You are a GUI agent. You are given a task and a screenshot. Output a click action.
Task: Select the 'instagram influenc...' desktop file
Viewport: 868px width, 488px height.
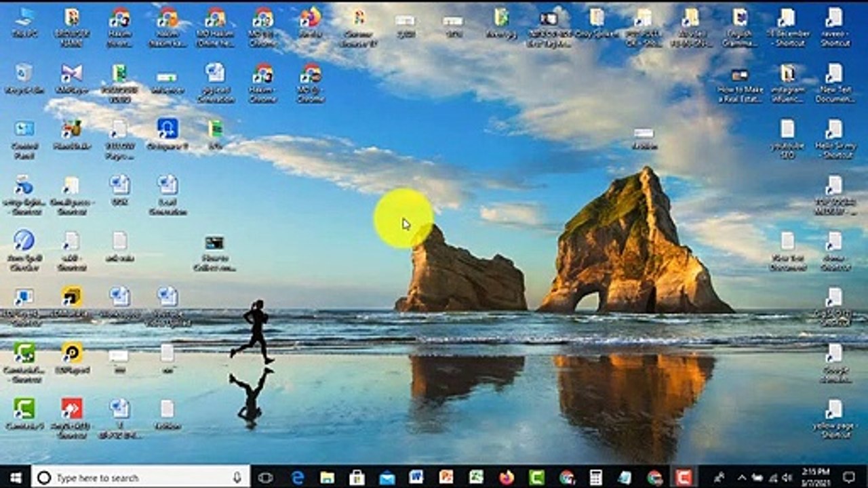pyautogui.click(x=787, y=83)
